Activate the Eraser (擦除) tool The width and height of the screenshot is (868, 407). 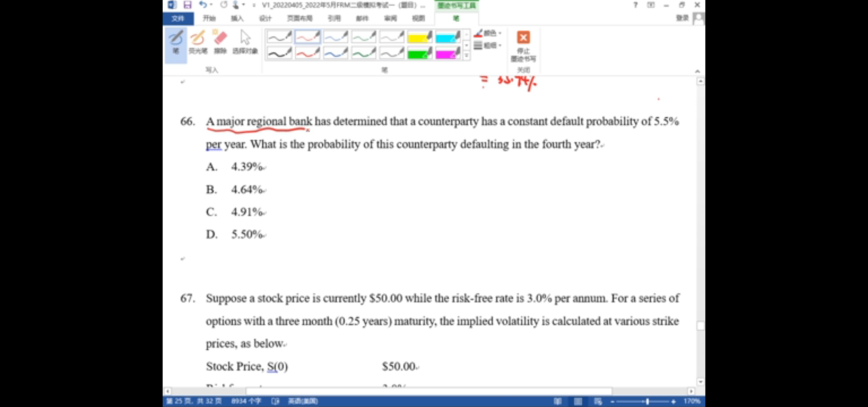(220, 43)
